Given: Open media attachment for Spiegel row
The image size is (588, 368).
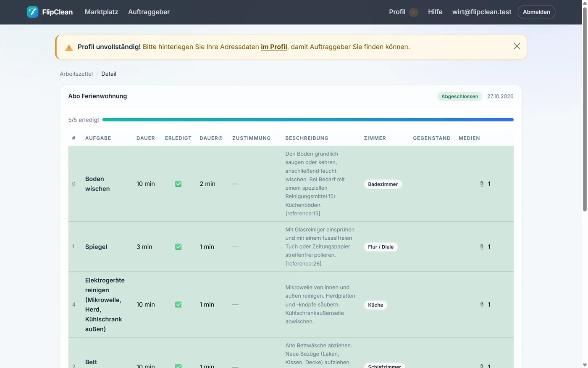Looking at the screenshot, I should [x=485, y=247].
